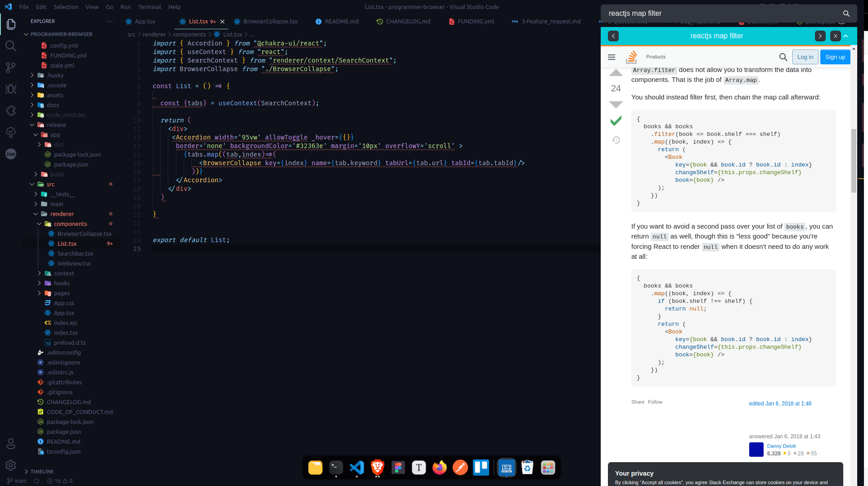
Task: Open the Source Control view
Action: pyautogui.click(x=10, y=67)
